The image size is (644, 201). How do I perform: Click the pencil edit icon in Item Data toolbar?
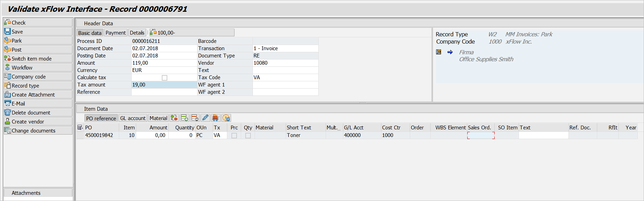(205, 118)
